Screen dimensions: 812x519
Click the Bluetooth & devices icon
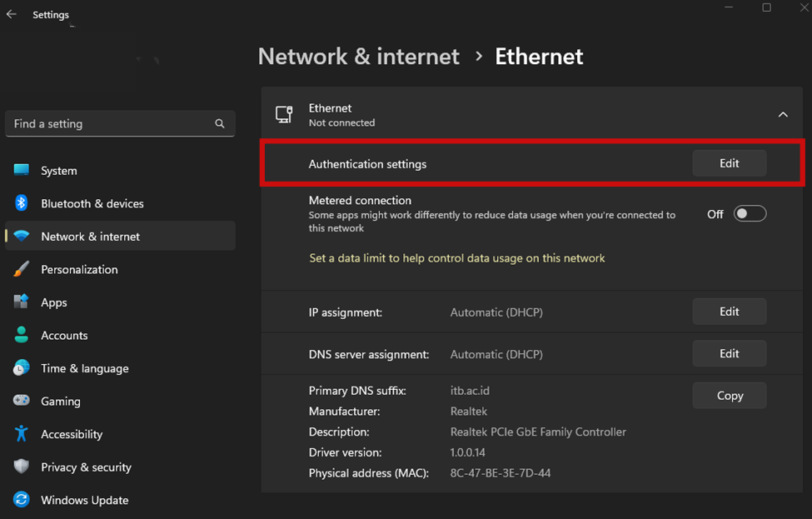(22, 203)
